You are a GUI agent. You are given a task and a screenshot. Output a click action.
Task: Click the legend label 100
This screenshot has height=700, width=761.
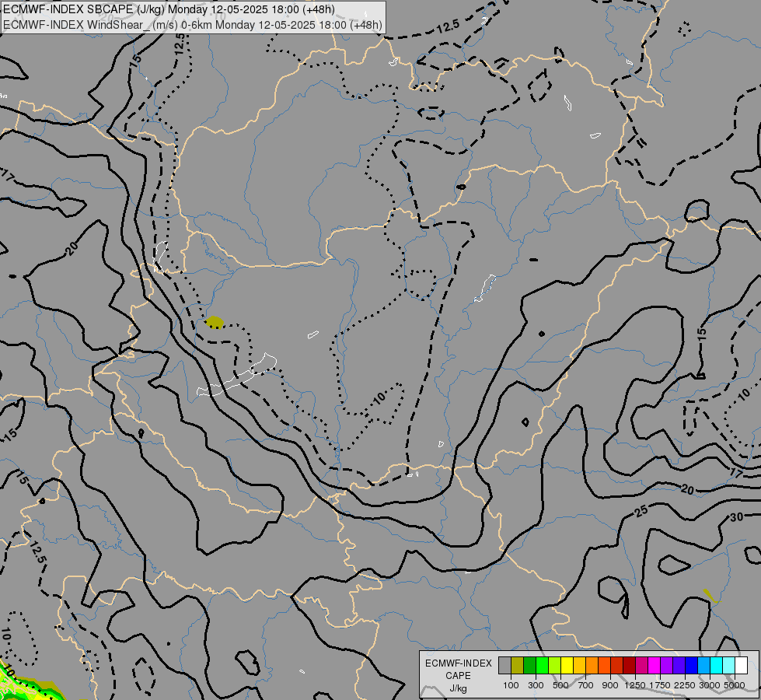(511, 685)
